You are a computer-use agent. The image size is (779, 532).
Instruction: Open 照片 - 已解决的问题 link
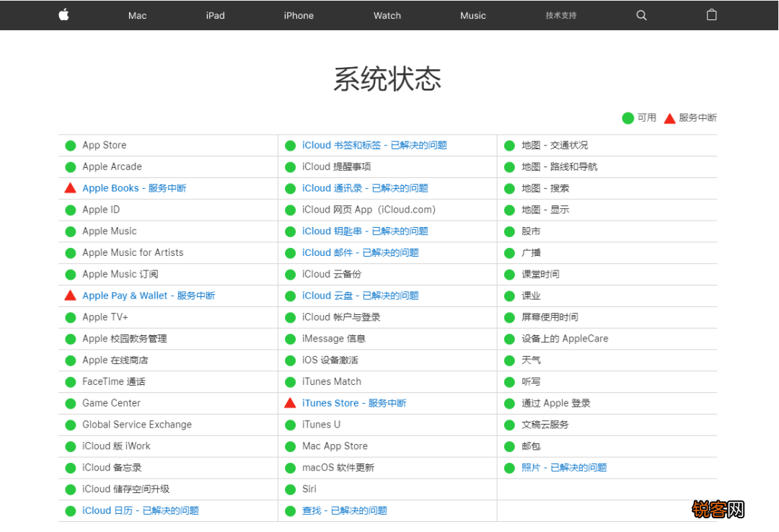[x=564, y=467]
